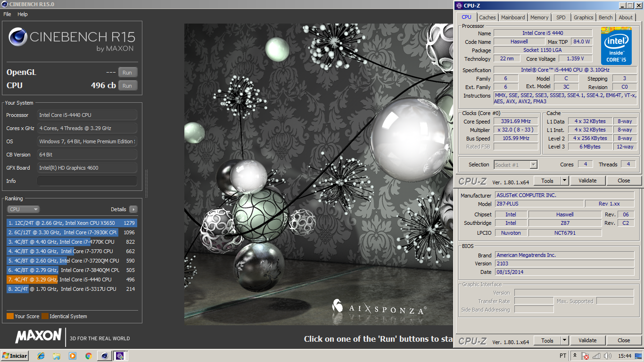
Task: Switch to the Memory tab
Action: click(x=539, y=17)
